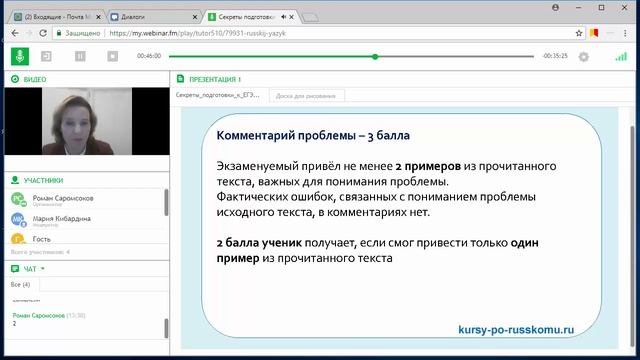
Task: Click elapsed time 00:46:00
Action: (149, 56)
